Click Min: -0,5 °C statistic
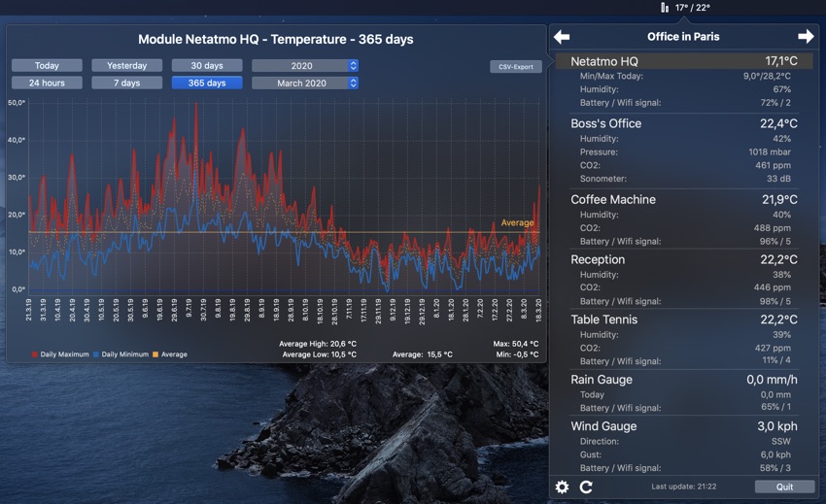This screenshot has width=826, height=504. (517, 354)
